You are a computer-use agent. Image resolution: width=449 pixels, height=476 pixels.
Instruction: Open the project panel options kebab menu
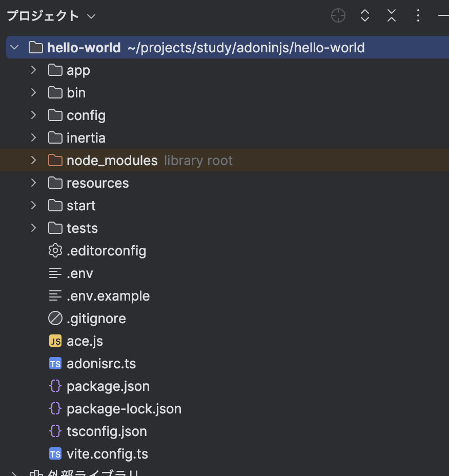[x=418, y=15]
